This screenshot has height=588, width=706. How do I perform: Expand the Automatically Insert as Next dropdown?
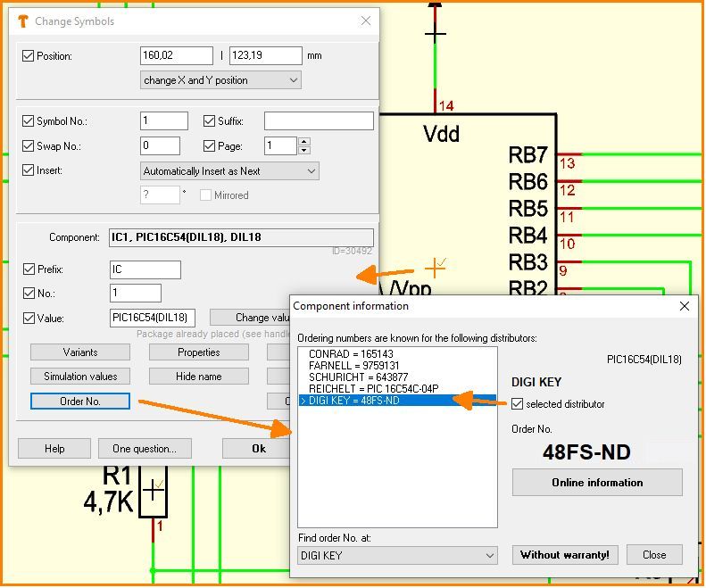[x=229, y=171]
